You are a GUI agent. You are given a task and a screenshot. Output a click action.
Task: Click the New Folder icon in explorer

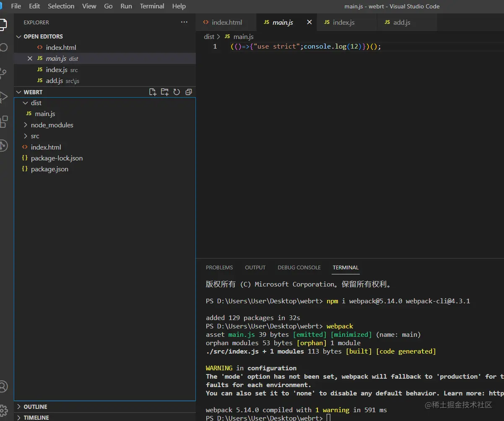[x=165, y=92]
